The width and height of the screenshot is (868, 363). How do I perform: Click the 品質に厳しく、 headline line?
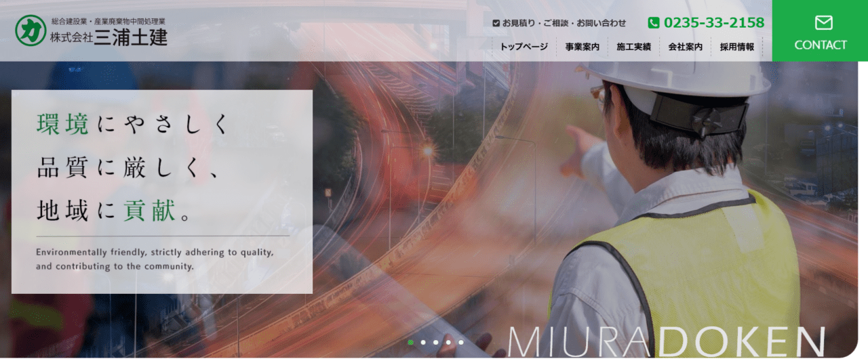[x=129, y=168]
